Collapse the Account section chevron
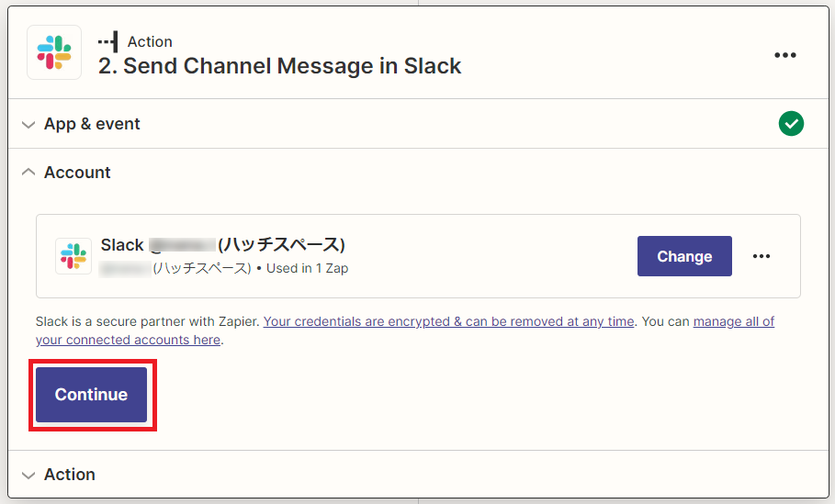835x504 pixels. click(x=28, y=172)
